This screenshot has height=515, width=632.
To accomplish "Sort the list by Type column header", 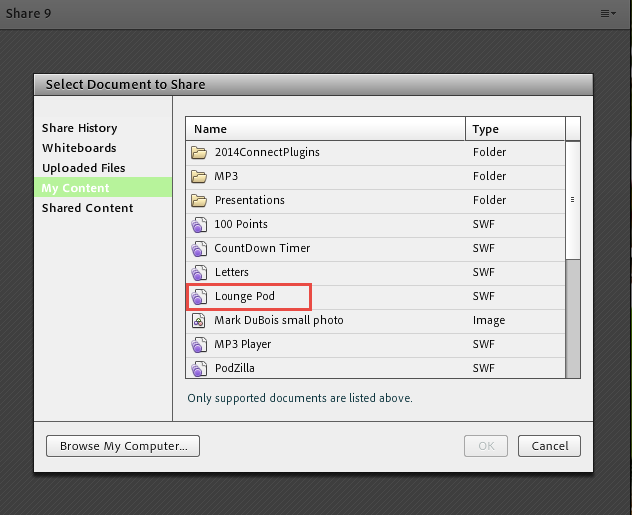I will click(515, 129).
